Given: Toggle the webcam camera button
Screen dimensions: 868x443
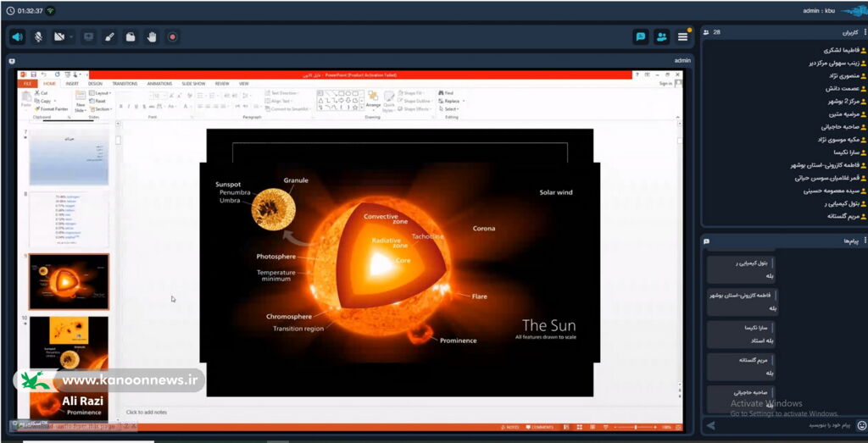Looking at the screenshot, I should (x=59, y=37).
